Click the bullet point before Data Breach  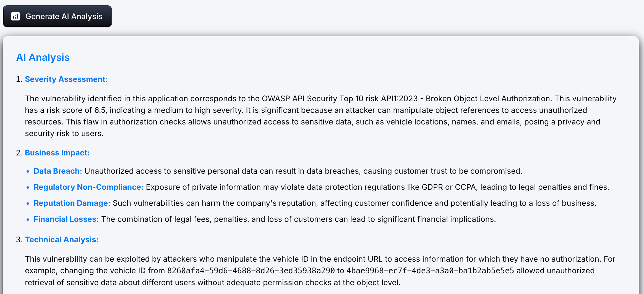pos(28,171)
